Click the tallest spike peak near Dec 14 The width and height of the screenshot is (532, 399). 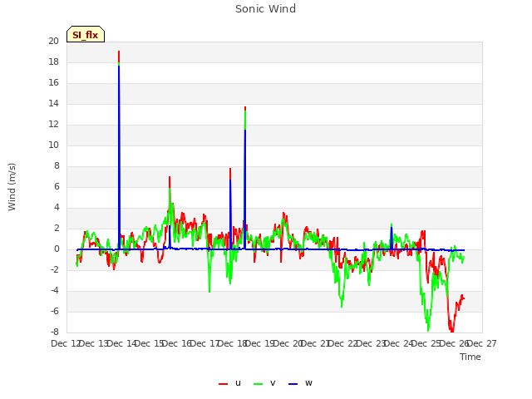119,52
